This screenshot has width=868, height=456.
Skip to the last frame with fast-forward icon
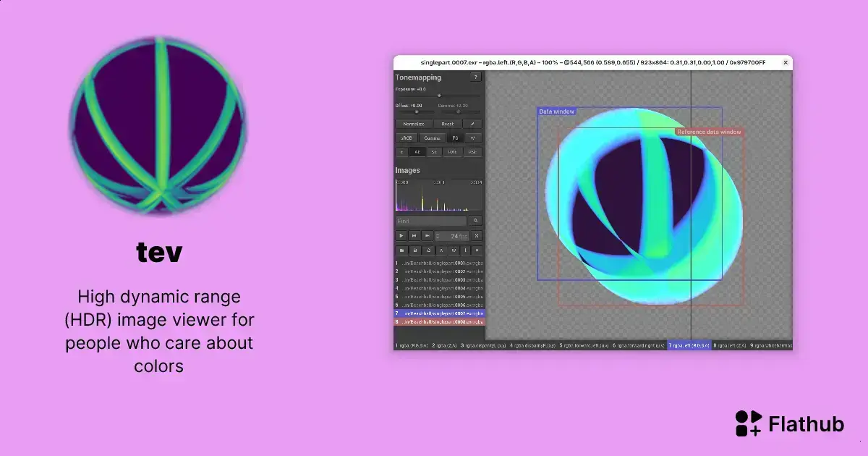click(x=427, y=235)
